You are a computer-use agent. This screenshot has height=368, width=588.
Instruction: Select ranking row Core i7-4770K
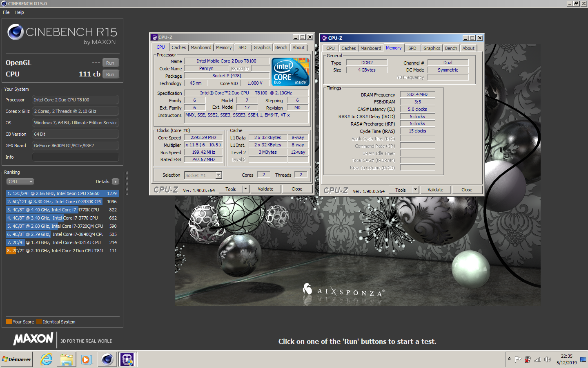point(62,210)
